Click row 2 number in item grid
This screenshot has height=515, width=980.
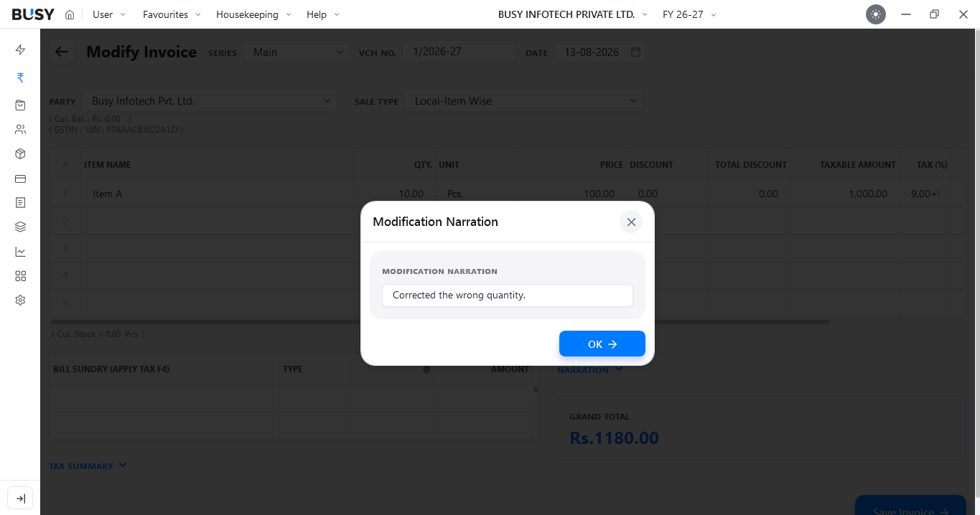(x=65, y=221)
